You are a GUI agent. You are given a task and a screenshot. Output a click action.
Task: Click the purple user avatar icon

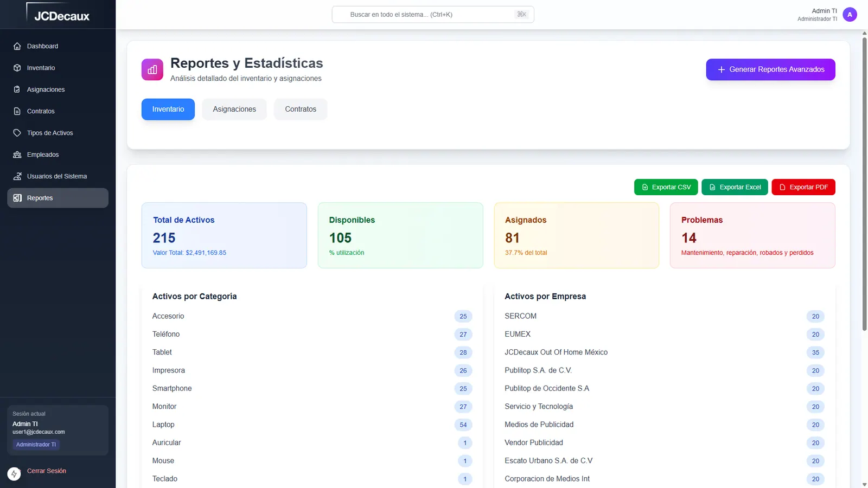850,15
